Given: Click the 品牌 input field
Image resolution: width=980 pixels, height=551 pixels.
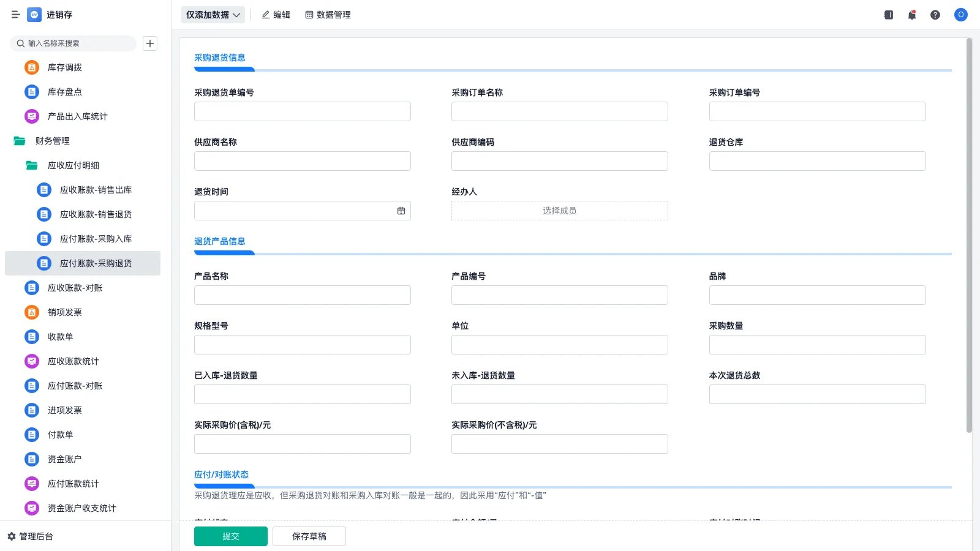Looking at the screenshot, I should click(x=818, y=295).
